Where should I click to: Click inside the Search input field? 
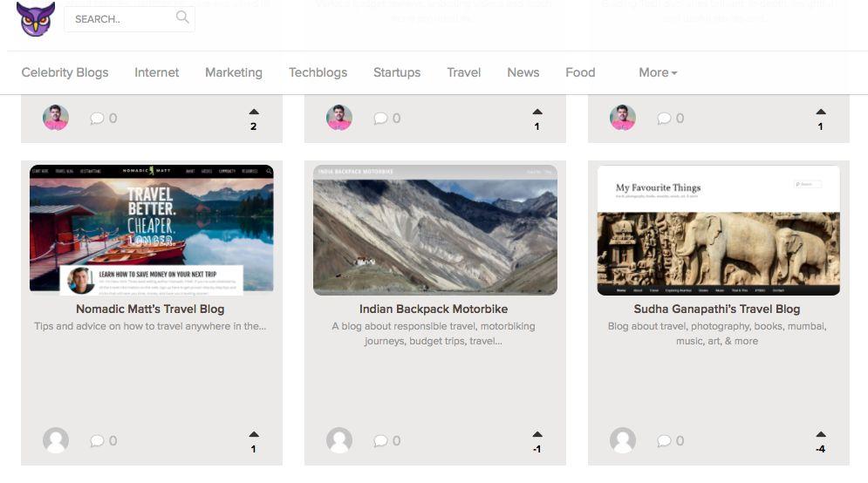coord(123,19)
